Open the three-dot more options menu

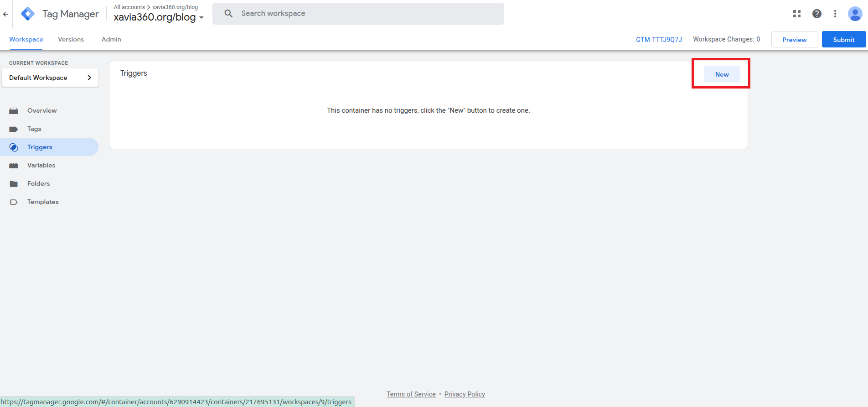pos(835,14)
